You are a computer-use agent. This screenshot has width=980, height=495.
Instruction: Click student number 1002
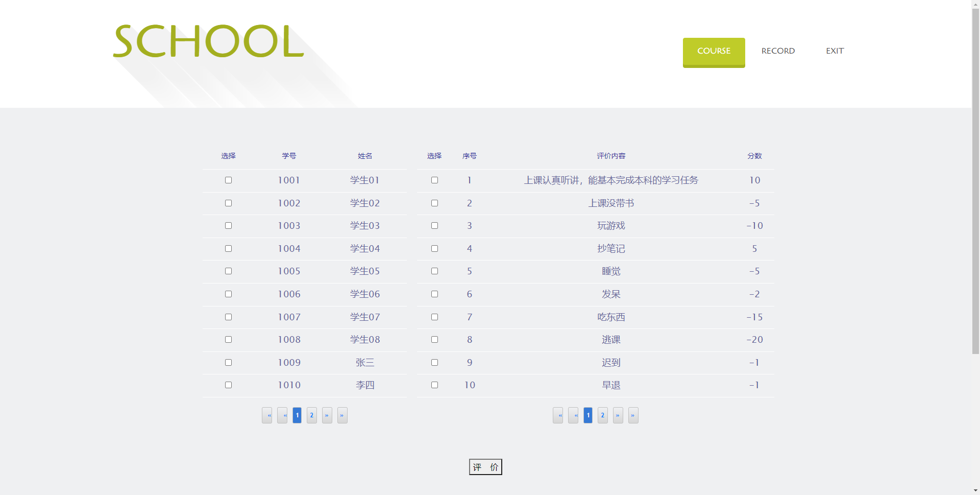pyautogui.click(x=289, y=203)
